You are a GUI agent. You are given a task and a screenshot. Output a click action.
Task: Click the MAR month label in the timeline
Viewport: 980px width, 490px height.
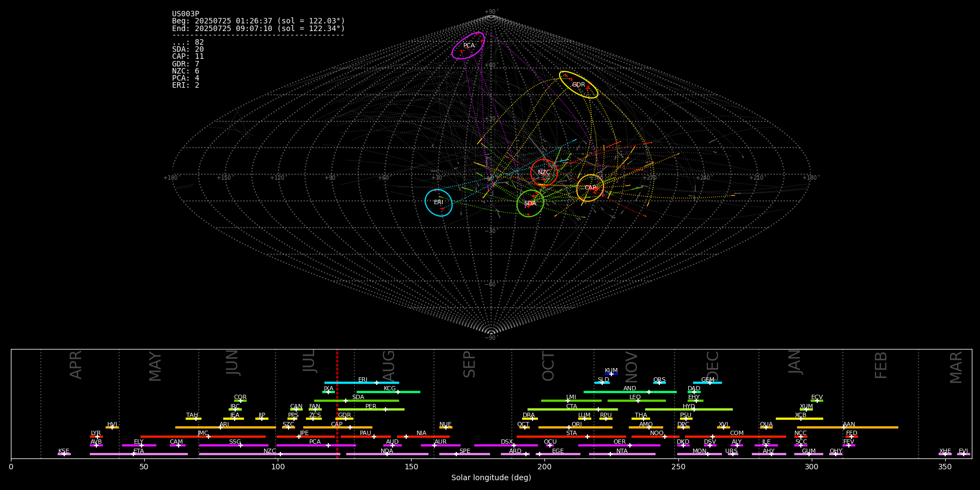[x=956, y=367]
